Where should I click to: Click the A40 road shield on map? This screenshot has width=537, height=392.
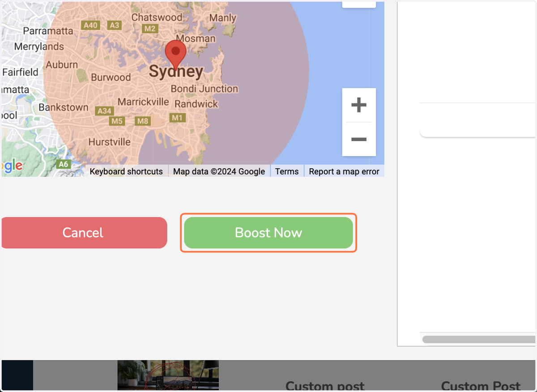coord(90,26)
